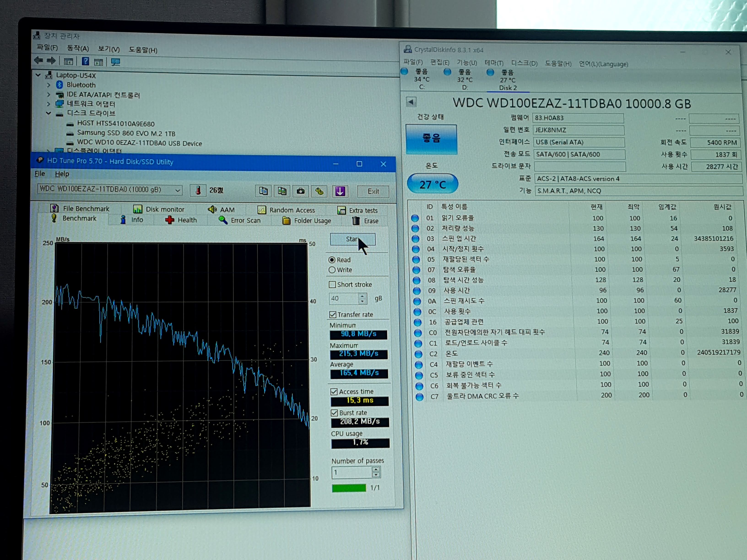Viewport: 747px width, 560px height.
Task: Click the 27 °C temperature button
Action: point(433,184)
